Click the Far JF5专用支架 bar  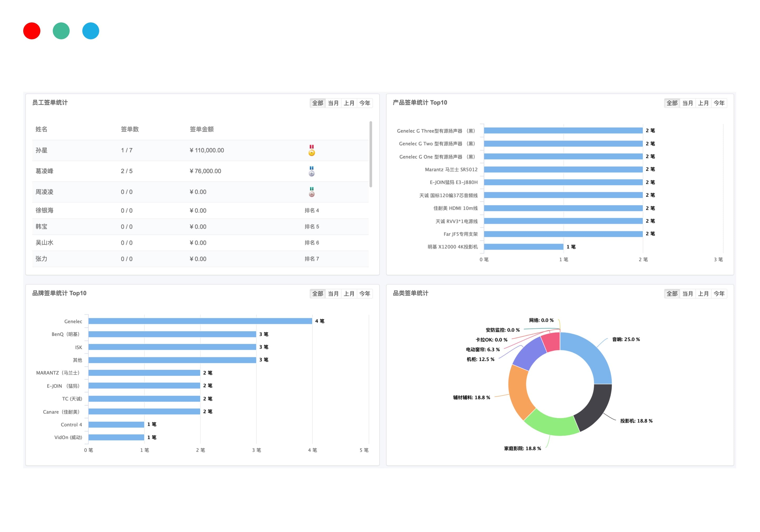click(x=563, y=234)
